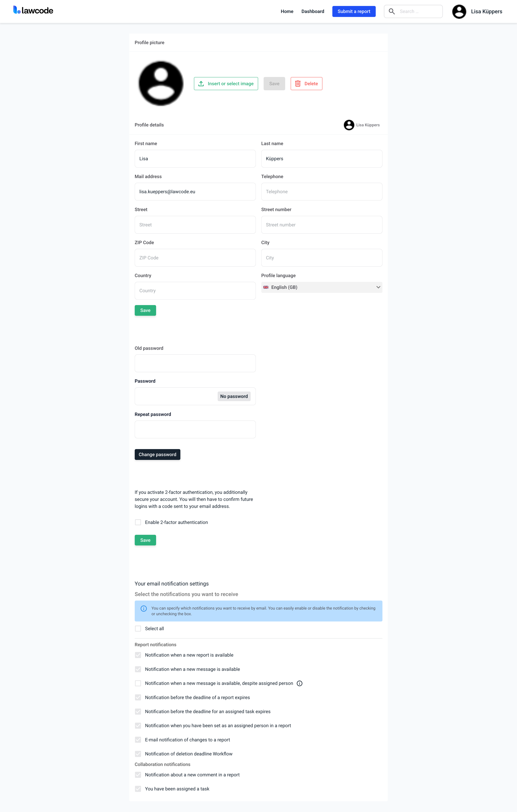Click the UK flag in Profile language
The width and height of the screenshot is (517, 812).
(x=266, y=287)
